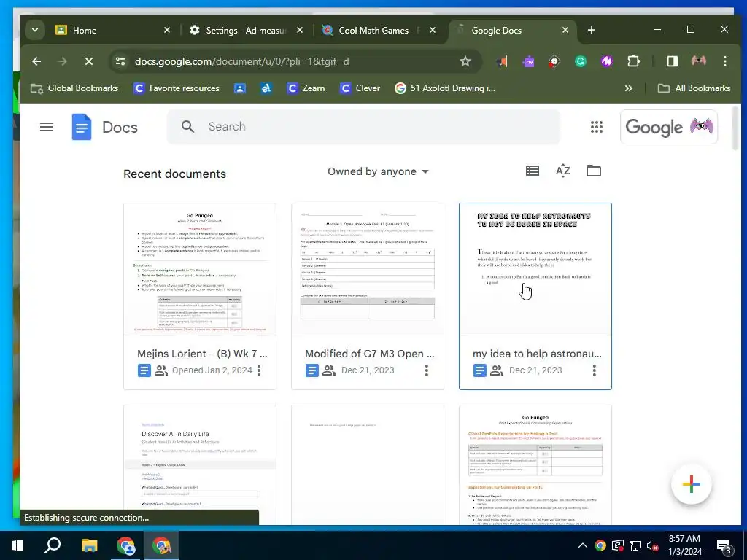Open the Google account profile button
Screen dimensions: 747x560
tap(669, 127)
